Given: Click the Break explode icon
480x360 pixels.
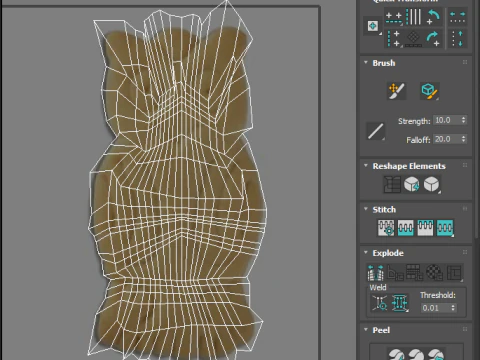Looking at the screenshot, I should [x=375, y=272].
